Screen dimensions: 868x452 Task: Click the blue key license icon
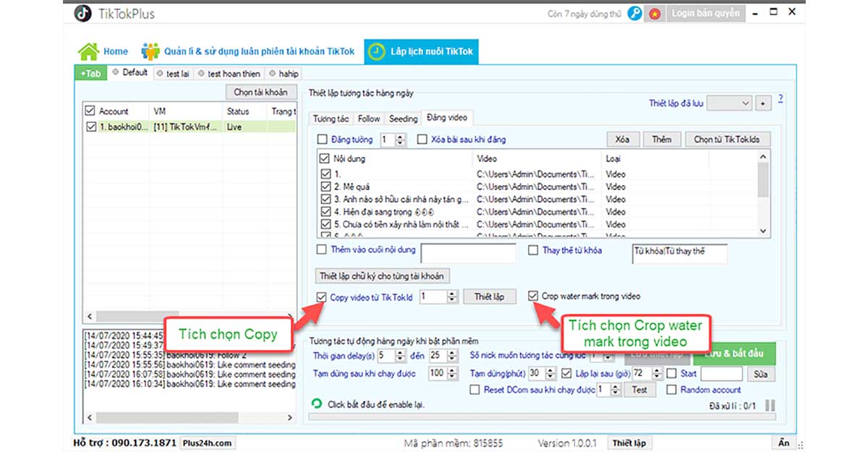(634, 13)
